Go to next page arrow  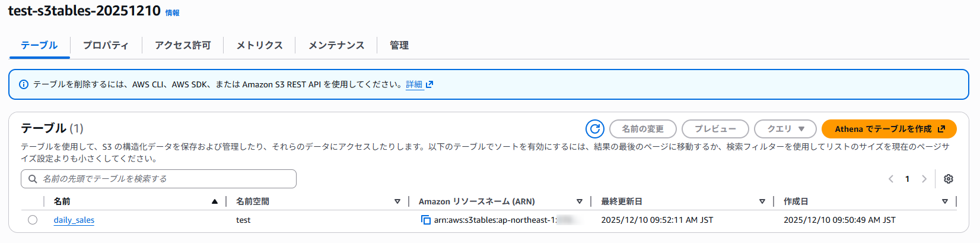tap(924, 179)
